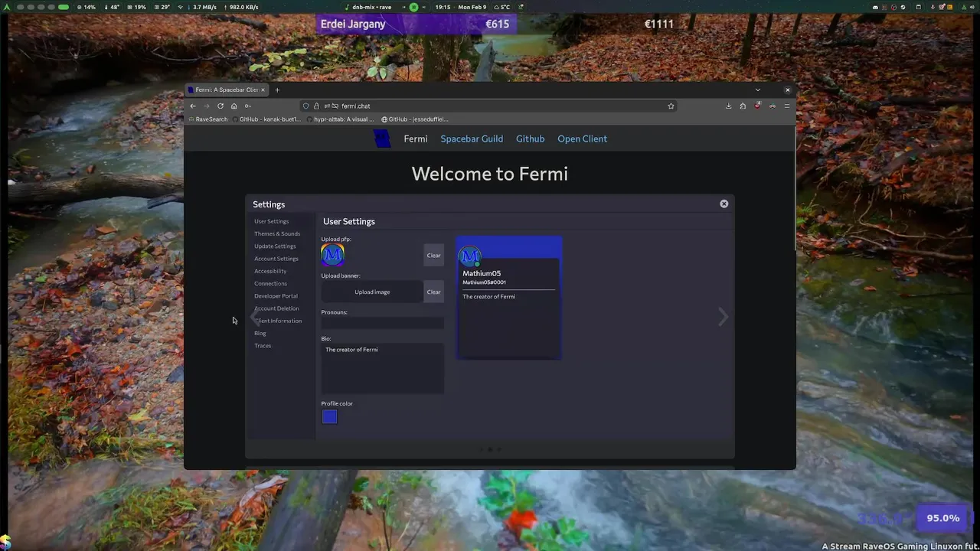This screenshot has height=551, width=980.
Task: Open Accessibility settings section
Action: click(270, 271)
